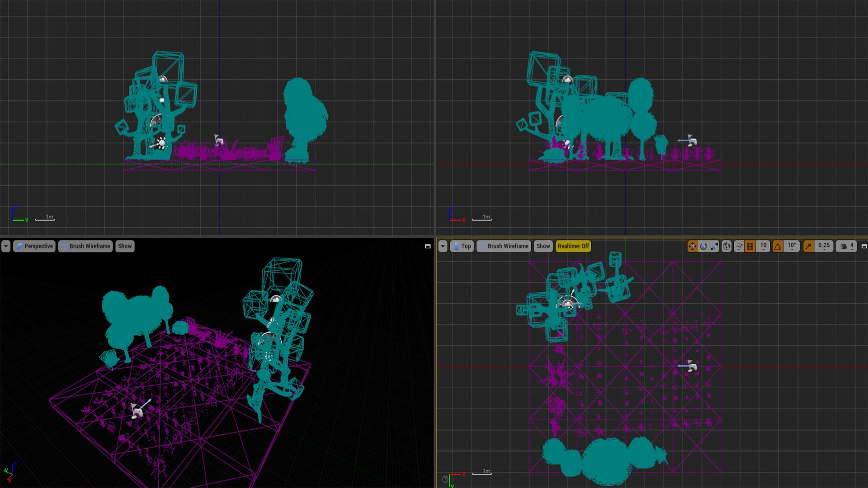
Task: Maximize the Top viewport
Action: (864, 246)
